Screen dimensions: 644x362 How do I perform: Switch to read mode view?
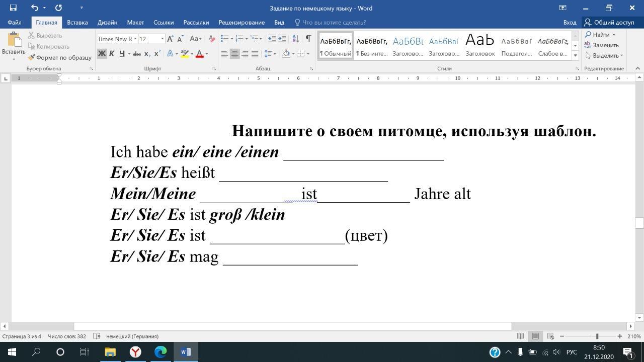pos(521,336)
